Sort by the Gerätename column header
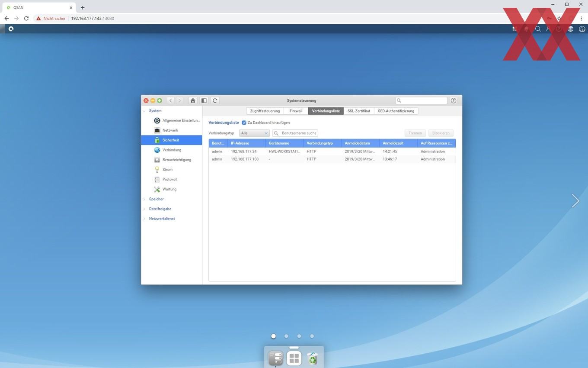Viewport: 588px width, 368px height. coord(284,143)
